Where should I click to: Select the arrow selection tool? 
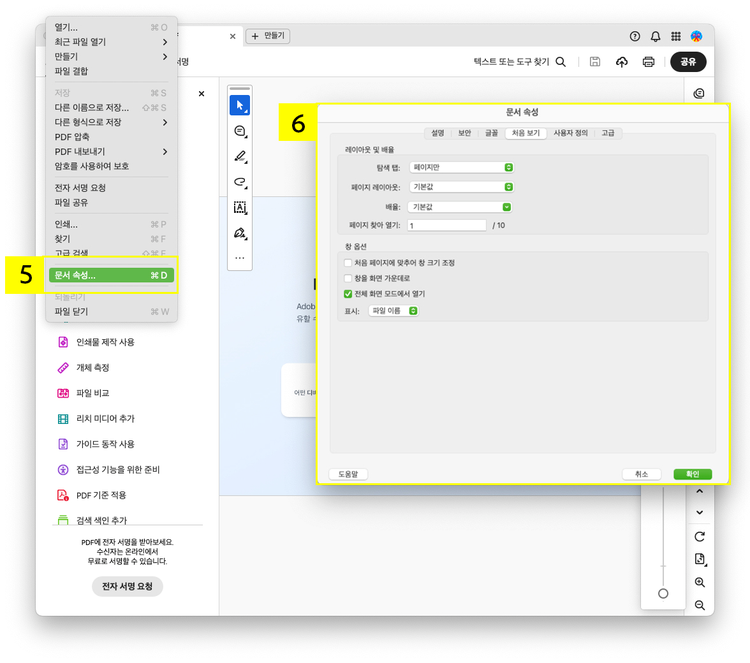[x=240, y=106]
